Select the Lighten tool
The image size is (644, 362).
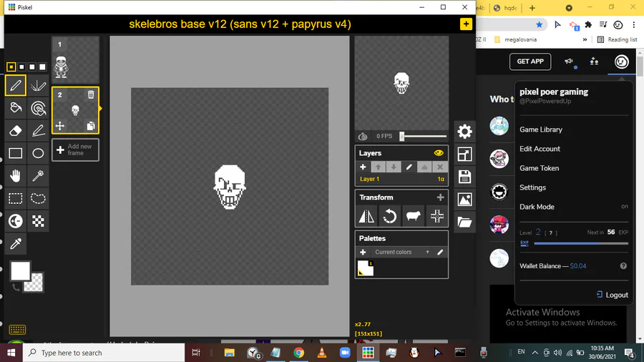16,221
